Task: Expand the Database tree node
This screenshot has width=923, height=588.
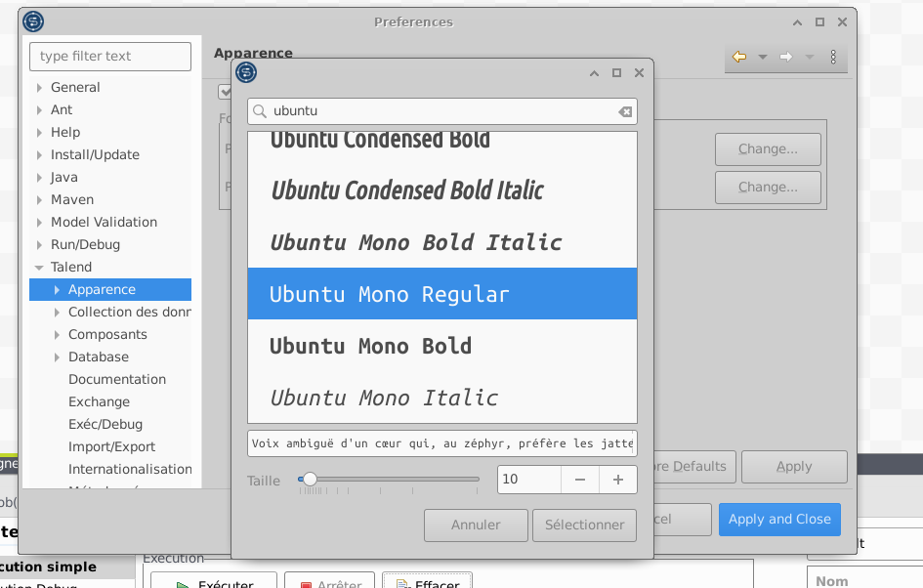Action: [57, 357]
